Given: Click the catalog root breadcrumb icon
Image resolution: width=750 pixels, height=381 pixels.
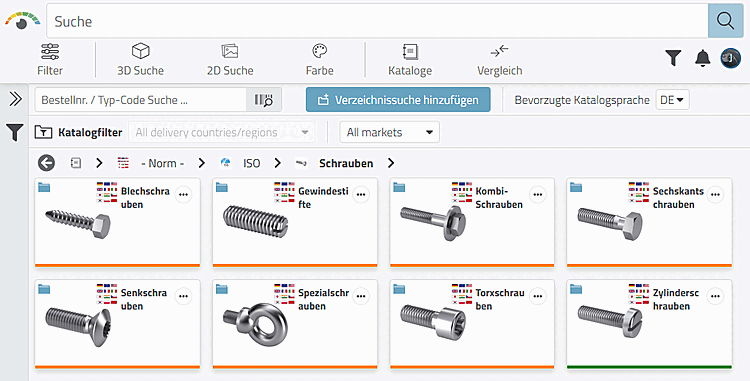Looking at the screenshot, I should [76, 163].
